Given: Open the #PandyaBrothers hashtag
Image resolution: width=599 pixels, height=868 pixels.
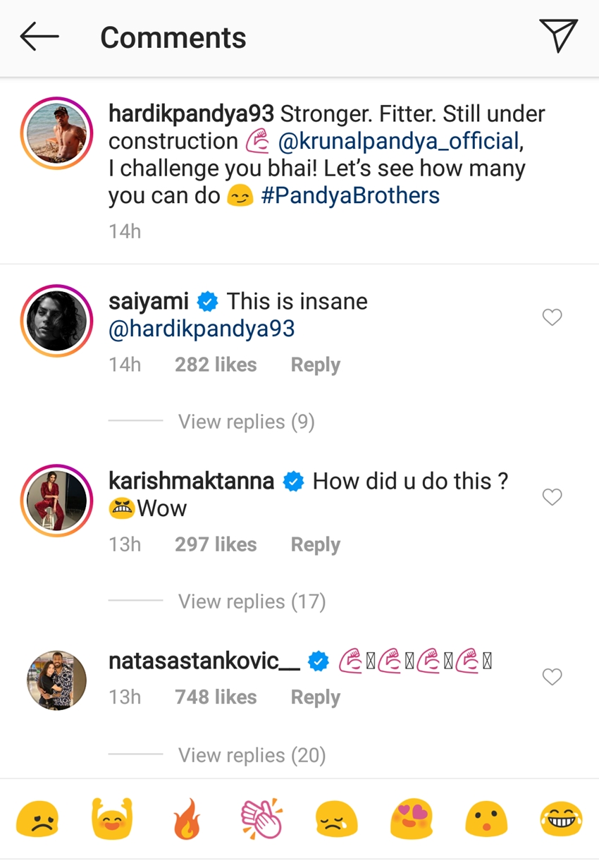Looking at the screenshot, I should point(350,195).
